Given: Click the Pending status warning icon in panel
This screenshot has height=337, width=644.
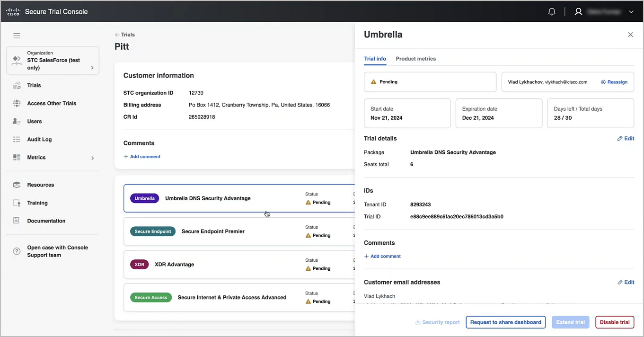Looking at the screenshot, I should pyautogui.click(x=373, y=82).
